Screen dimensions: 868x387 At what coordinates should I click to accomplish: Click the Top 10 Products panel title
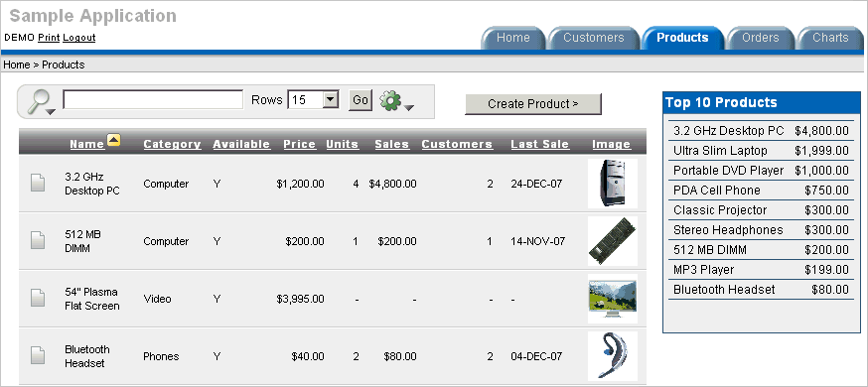pos(721,102)
